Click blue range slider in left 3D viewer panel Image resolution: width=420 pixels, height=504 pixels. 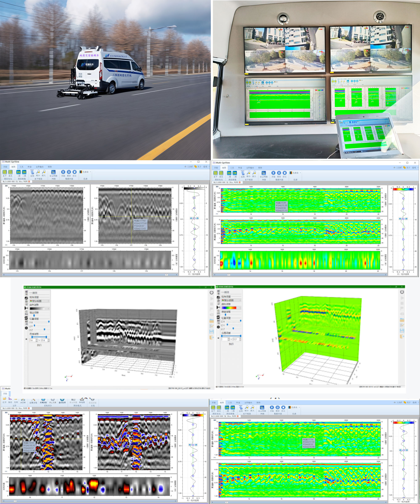coord(39,337)
